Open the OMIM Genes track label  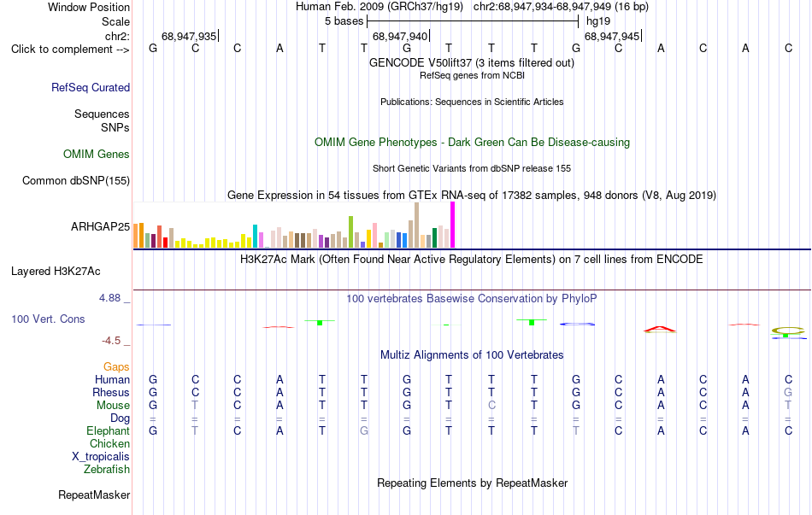tap(97, 155)
